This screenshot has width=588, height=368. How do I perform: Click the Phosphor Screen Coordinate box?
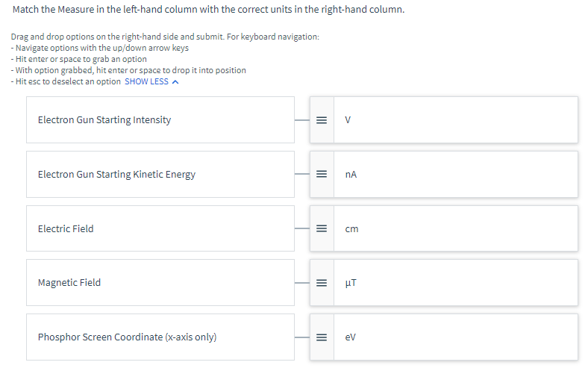160,337
